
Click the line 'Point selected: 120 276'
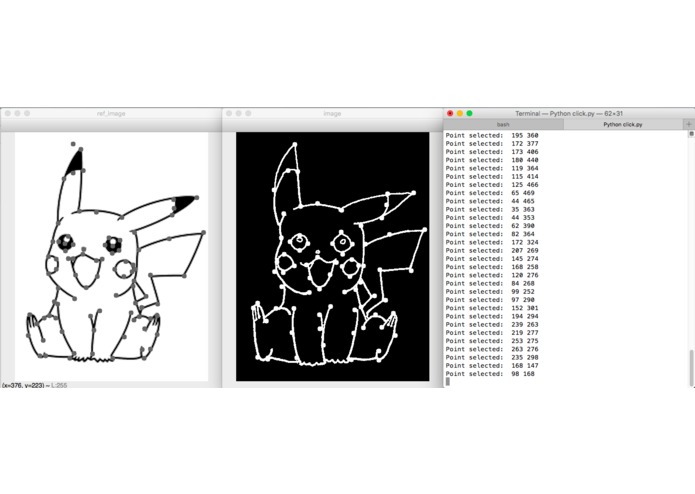tap(492, 275)
